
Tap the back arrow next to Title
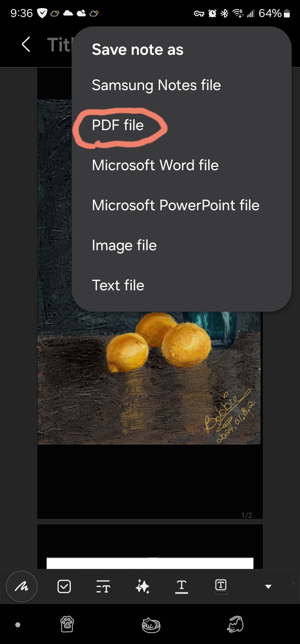click(26, 44)
